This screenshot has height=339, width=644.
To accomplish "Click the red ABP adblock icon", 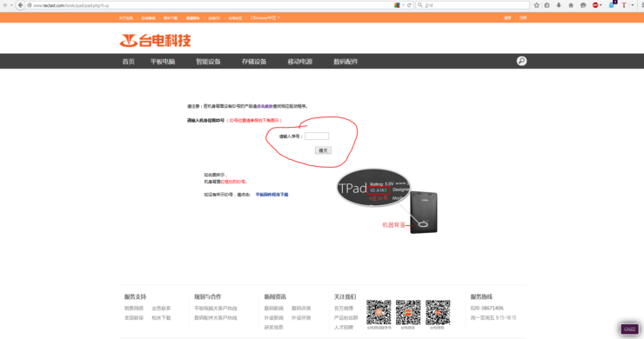I will point(595,5).
